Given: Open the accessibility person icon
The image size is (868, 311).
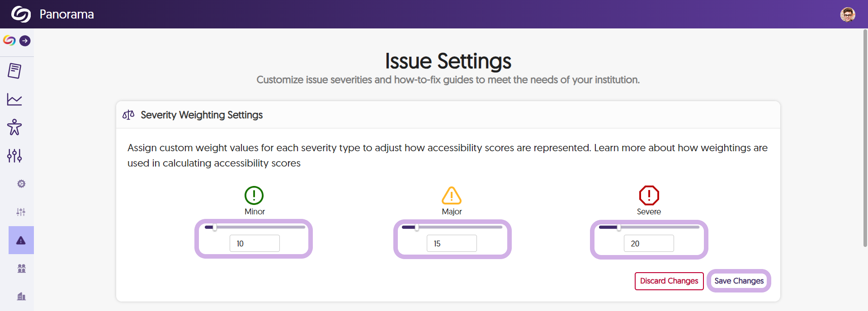Looking at the screenshot, I should tap(14, 127).
